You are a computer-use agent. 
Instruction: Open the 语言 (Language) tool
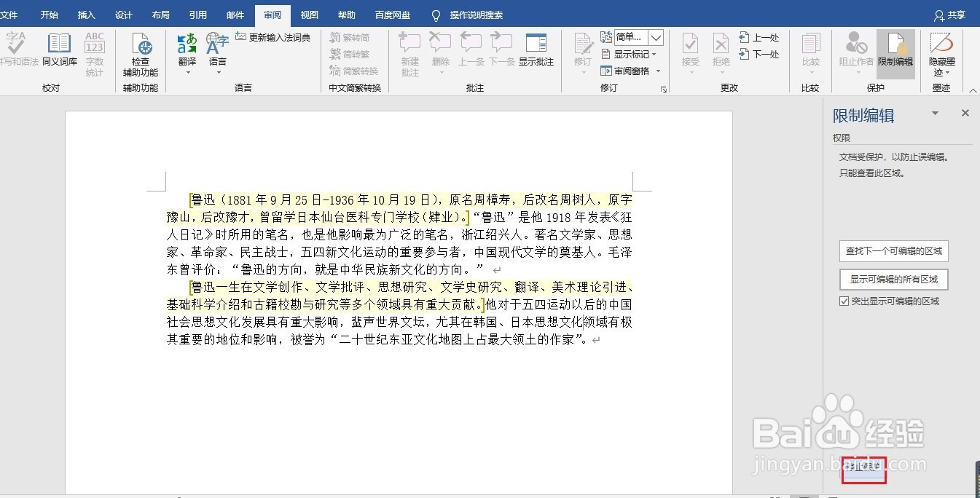(x=217, y=51)
